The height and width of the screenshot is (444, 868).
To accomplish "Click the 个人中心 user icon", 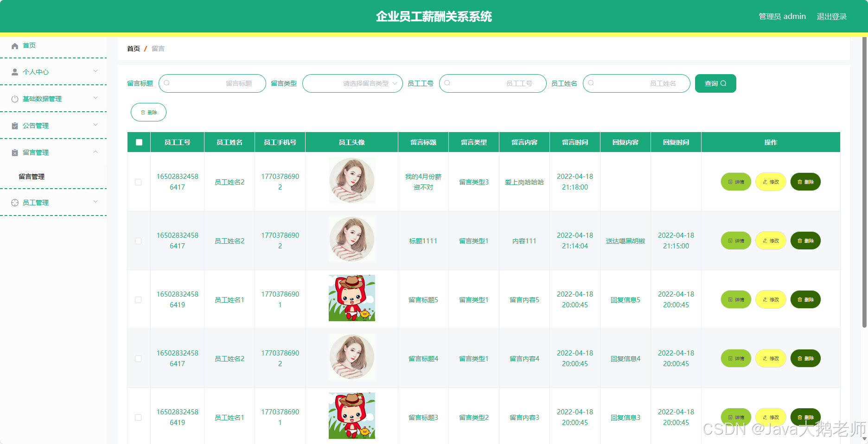I will pyautogui.click(x=14, y=72).
